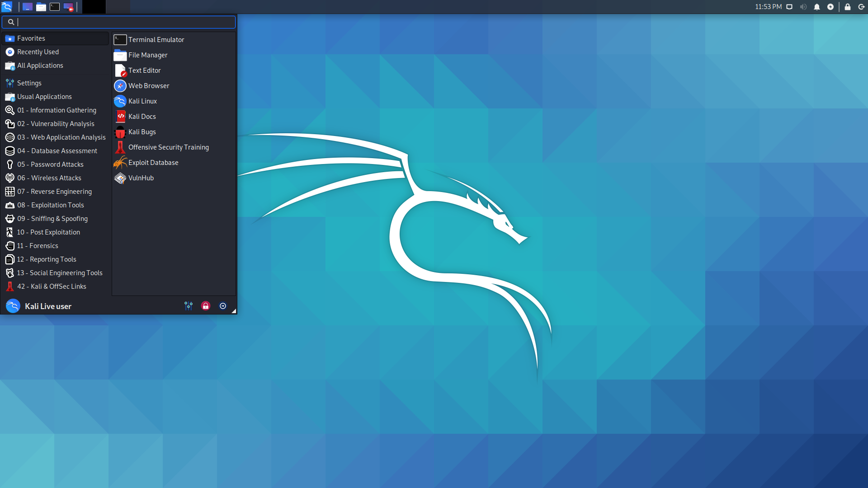Viewport: 868px width, 488px height.
Task: Open file manager icon in top panel
Action: click(41, 7)
